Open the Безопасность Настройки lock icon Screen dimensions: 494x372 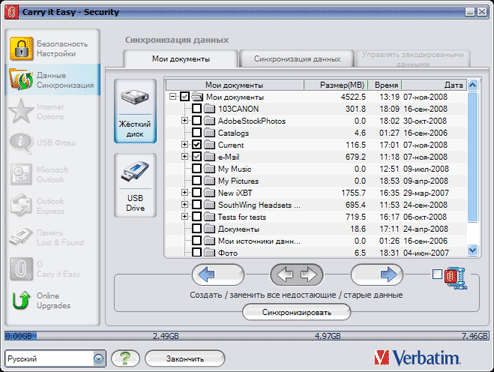pos(21,49)
